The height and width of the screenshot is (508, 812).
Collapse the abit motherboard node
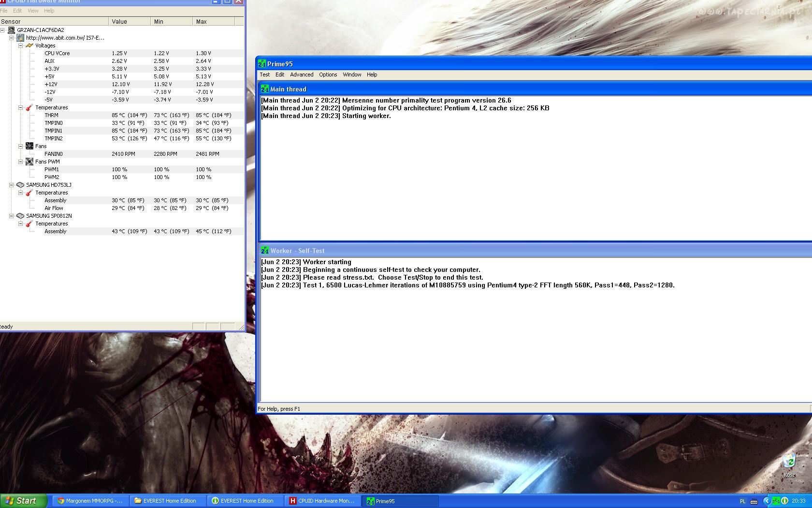12,38
